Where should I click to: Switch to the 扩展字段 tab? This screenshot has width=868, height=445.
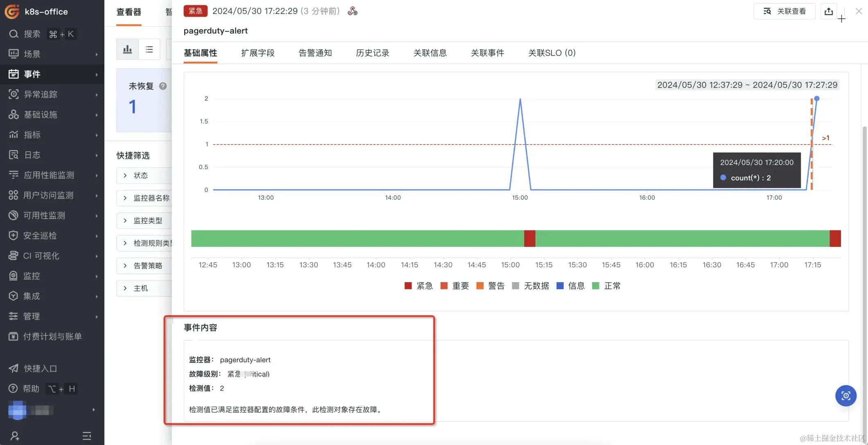coord(258,53)
